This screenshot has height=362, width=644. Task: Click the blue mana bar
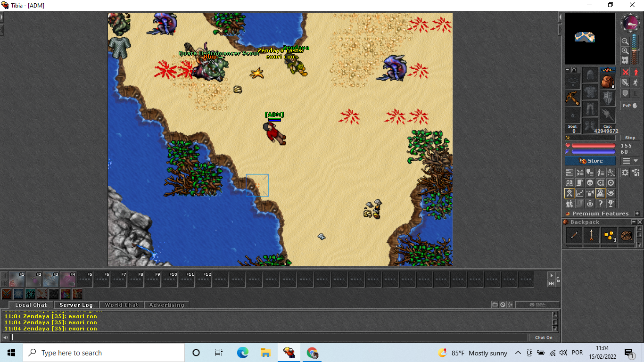pyautogui.click(x=594, y=152)
